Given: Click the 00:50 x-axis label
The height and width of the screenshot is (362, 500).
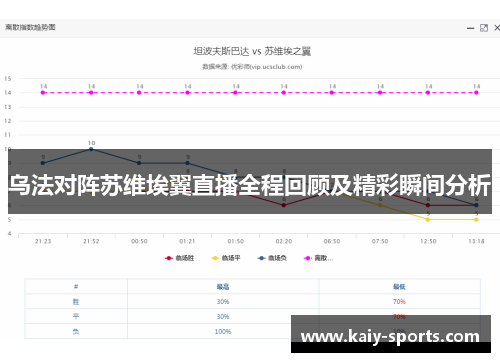Looking at the screenshot, I should coord(139,241).
